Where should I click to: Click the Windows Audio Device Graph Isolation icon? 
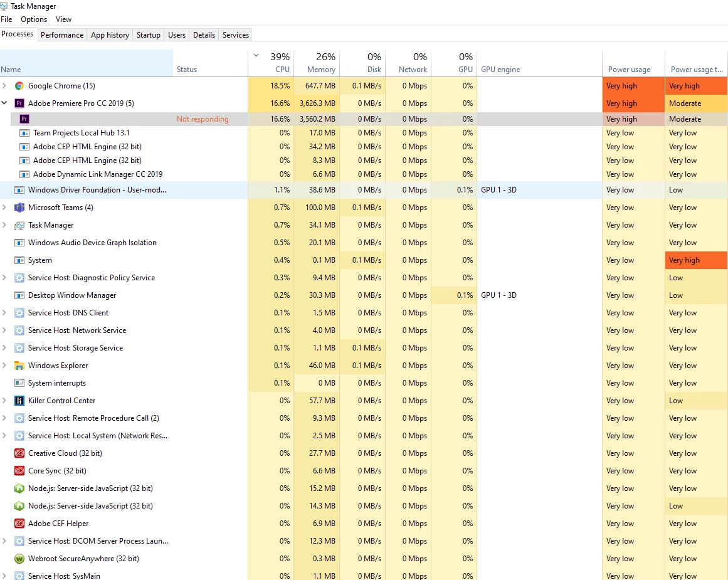tap(19, 243)
